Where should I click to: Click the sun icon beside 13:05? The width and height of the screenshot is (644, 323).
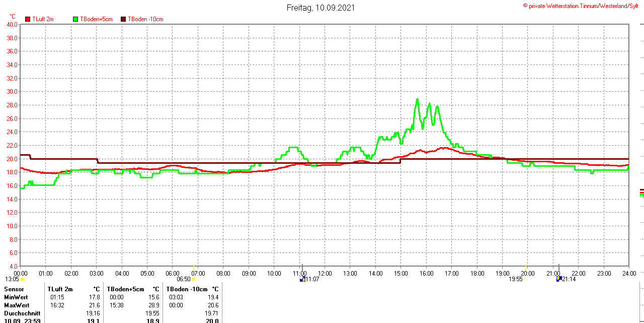pyautogui.click(x=22, y=279)
